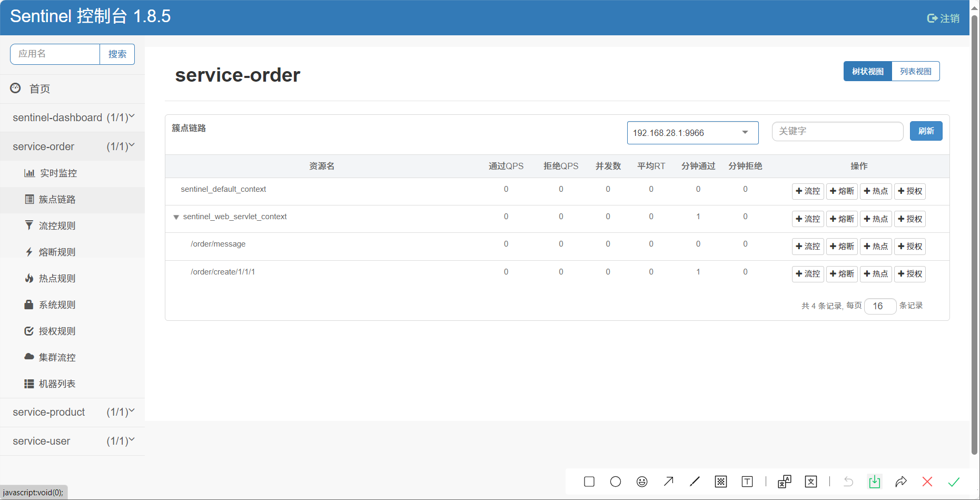Screen dimensions: 980x500
Task: Add 热点 rule for /order/create/1/1/1
Action: [876, 274]
